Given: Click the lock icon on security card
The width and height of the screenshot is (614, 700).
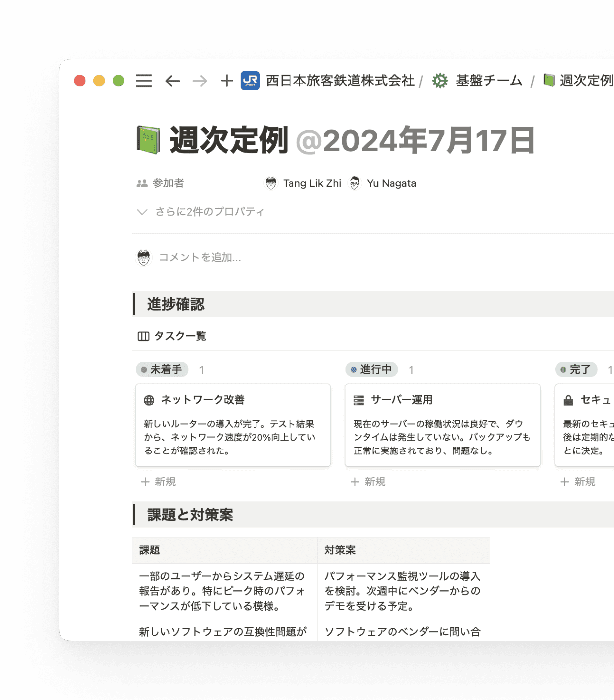Looking at the screenshot, I should pyautogui.click(x=568, y=400).
